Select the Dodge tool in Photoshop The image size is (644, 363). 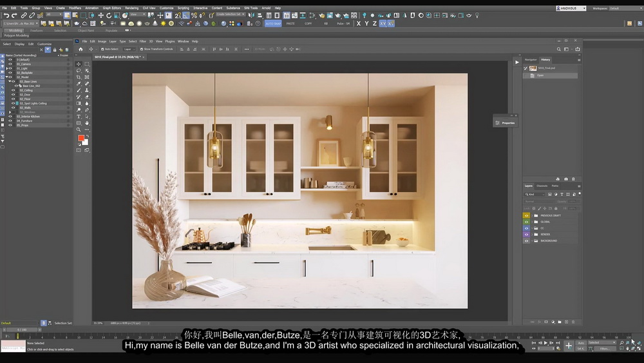[79, 110]
